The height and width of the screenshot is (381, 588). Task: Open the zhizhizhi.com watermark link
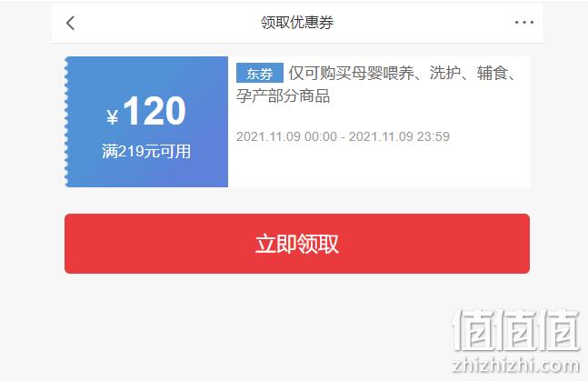tap(516, 366)
